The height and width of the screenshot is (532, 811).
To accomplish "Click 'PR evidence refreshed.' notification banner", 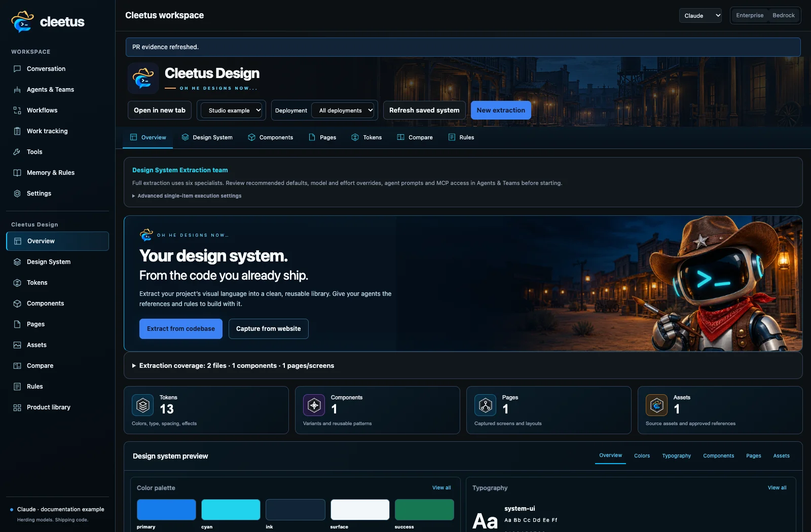I will 463,47.
